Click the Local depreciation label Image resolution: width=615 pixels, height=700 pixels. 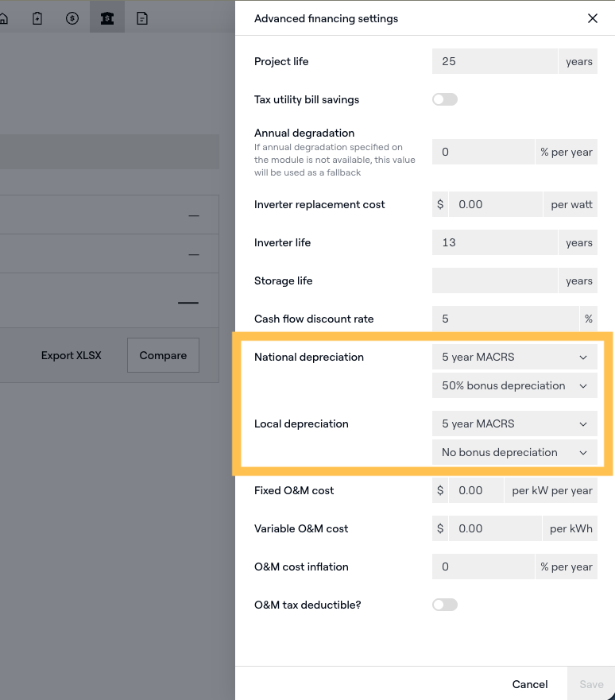click(x=301, y=423)
